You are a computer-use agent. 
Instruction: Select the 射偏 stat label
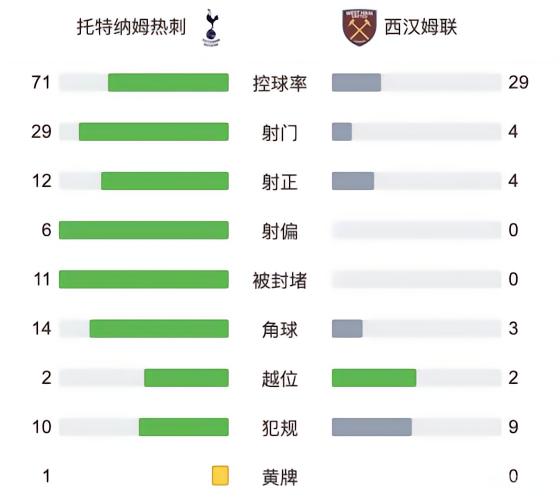[280, 231]
